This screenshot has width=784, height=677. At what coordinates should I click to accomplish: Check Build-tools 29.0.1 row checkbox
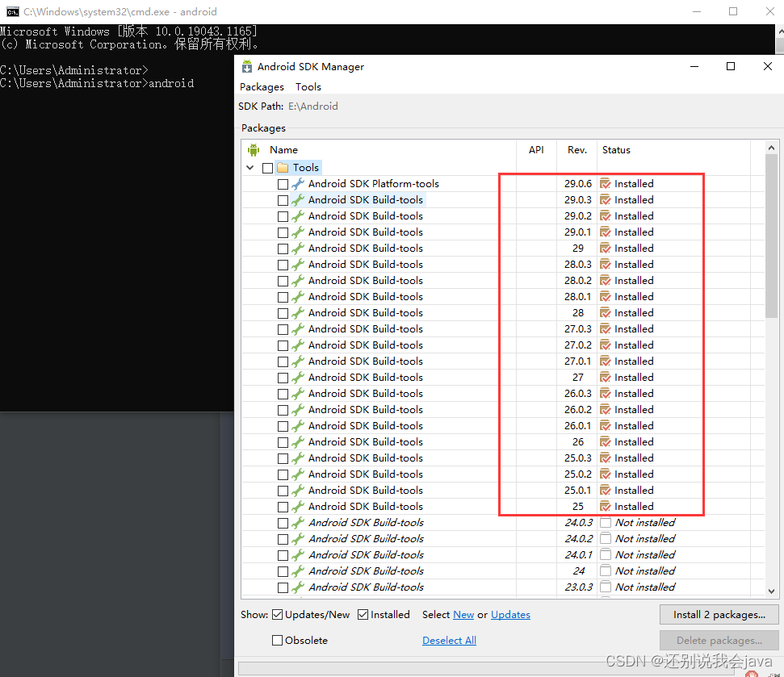pyautogui.click(x=283, y=233)
